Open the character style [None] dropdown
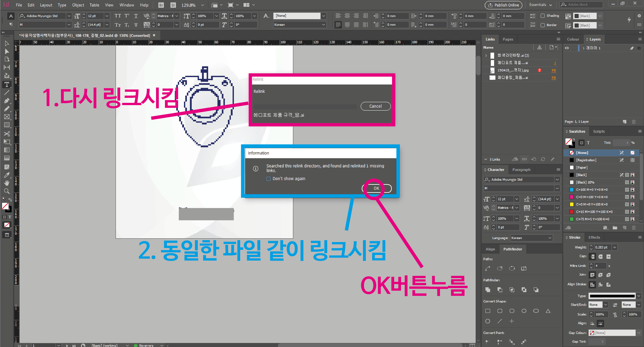The image size is (644, 347). (324, 16)
